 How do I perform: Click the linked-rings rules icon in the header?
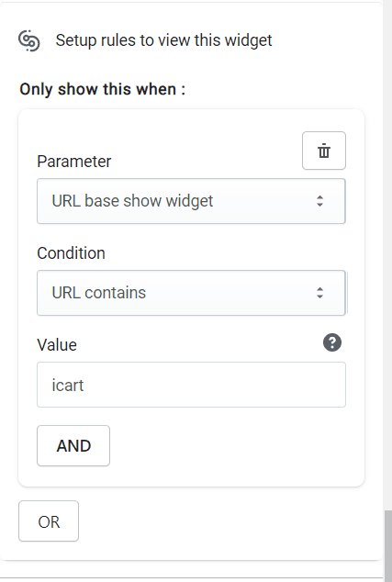pyautogui.click(x=29, y=40)
